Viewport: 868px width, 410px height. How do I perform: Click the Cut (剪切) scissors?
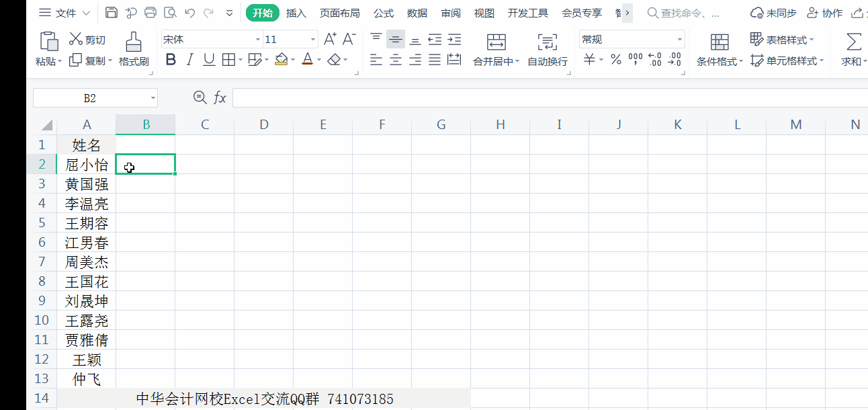pos(75,40)
